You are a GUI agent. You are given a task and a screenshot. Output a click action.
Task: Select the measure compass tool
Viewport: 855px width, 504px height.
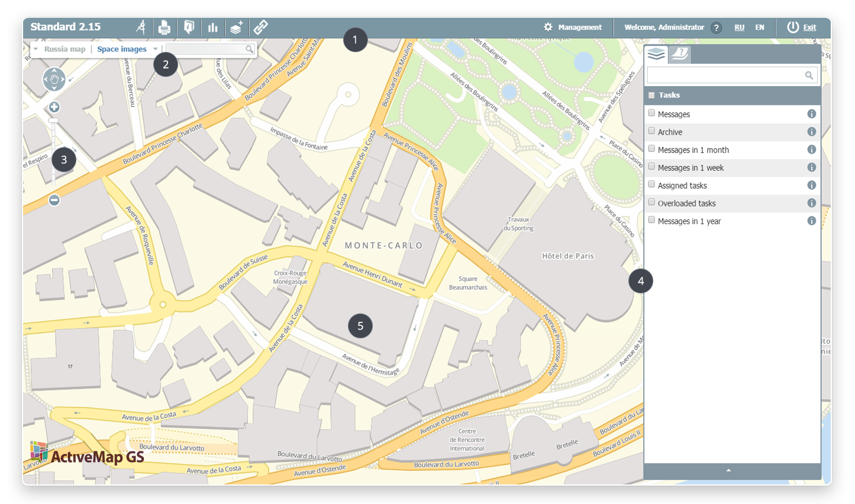(x=141, y=27)
